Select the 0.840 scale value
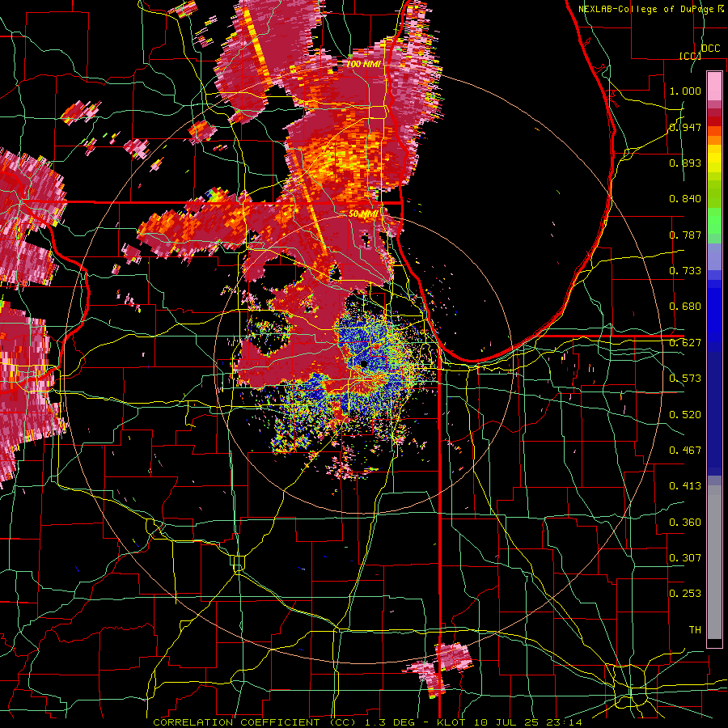728x728 pixels. [x=685, y=199]
